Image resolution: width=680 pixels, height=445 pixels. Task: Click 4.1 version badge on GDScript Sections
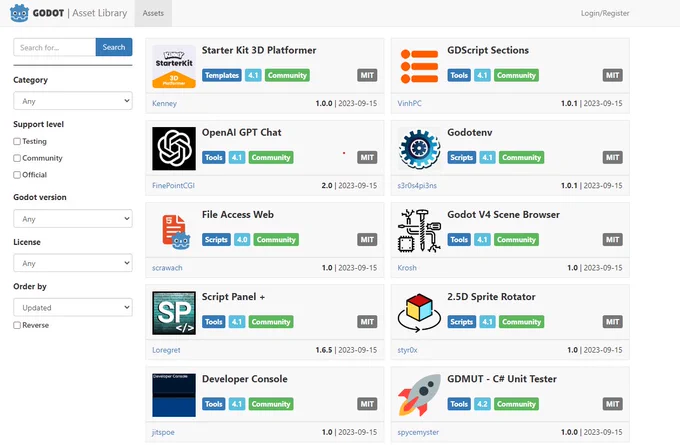pos(482,75)
